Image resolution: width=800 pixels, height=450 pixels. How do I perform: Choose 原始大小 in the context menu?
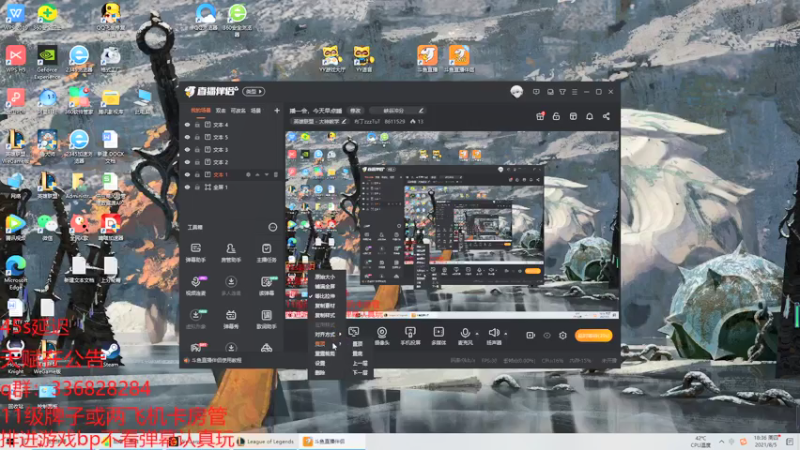pos(325,277)
